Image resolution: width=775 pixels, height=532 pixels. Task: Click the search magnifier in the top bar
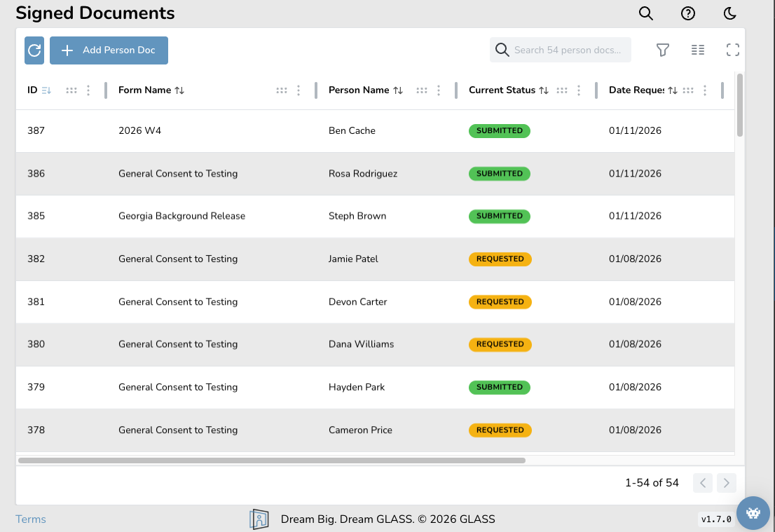point(645,13)
